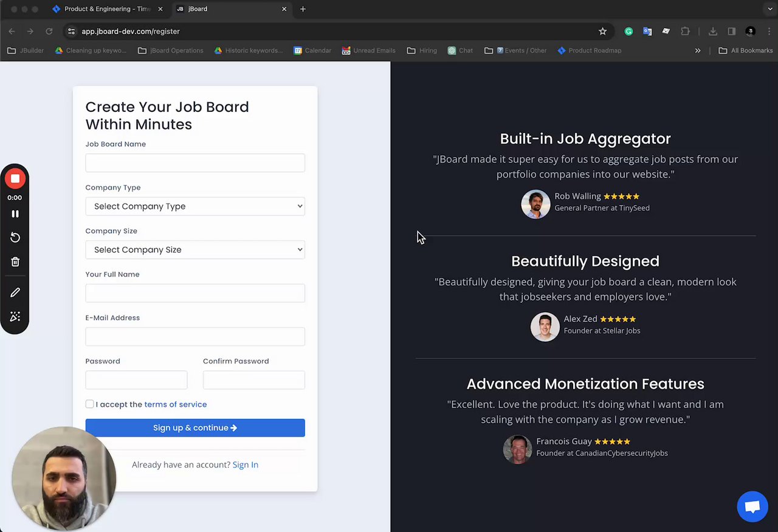Focus the Job Board Name field
This screenshot has width=778, height=532.
tap(195, 163)
